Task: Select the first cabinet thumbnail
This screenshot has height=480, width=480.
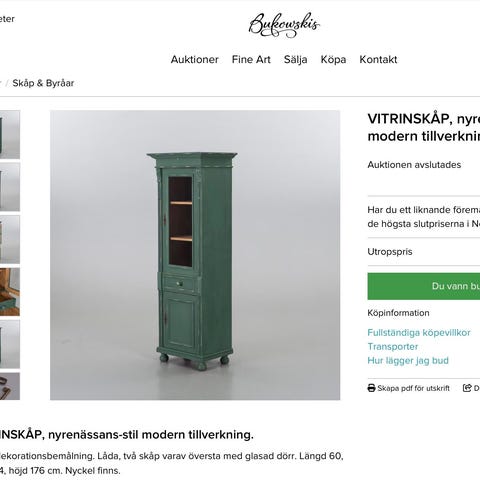Action: click(10, 135)
